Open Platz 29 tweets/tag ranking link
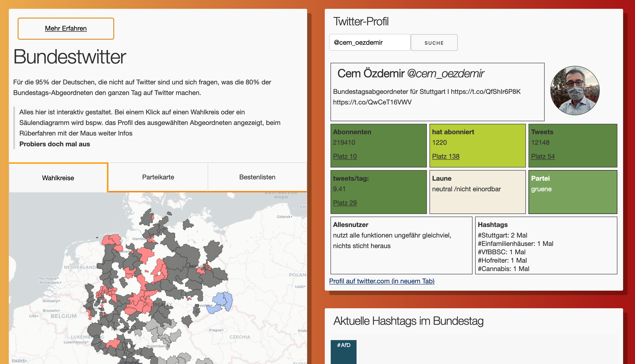 tap(345, 203)
